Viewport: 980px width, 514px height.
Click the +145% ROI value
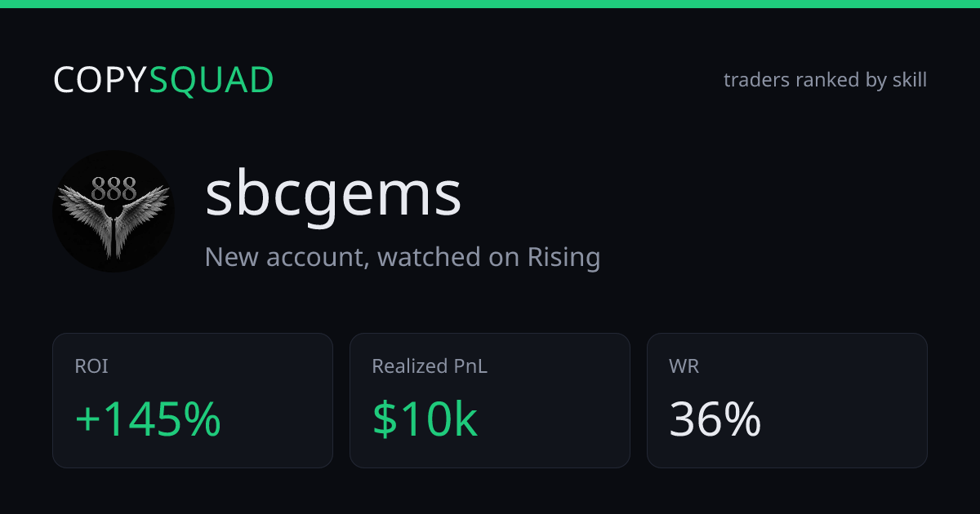(x=148, y=419)
